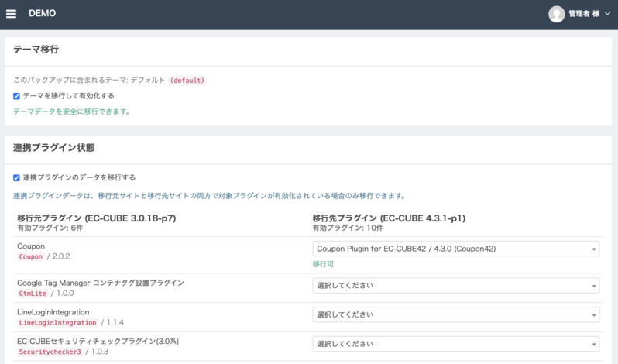Click Google Tag Manager コンテナタグ設置プラグイン name
618x364 pixels.
click(101, 283)
